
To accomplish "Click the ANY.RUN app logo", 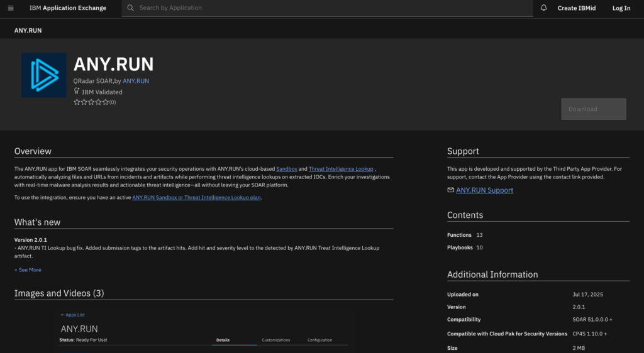I will pyautogui.click(x=43, y=75).
